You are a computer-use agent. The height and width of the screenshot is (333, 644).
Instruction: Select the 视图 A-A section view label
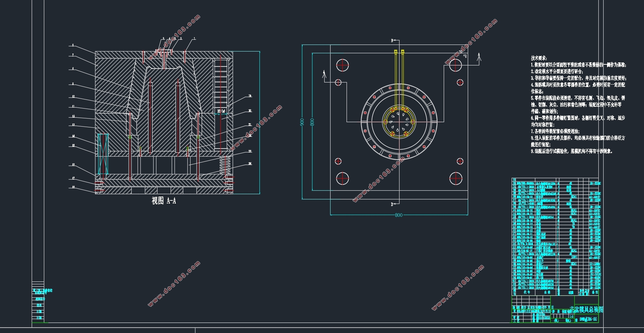[164, 201]
